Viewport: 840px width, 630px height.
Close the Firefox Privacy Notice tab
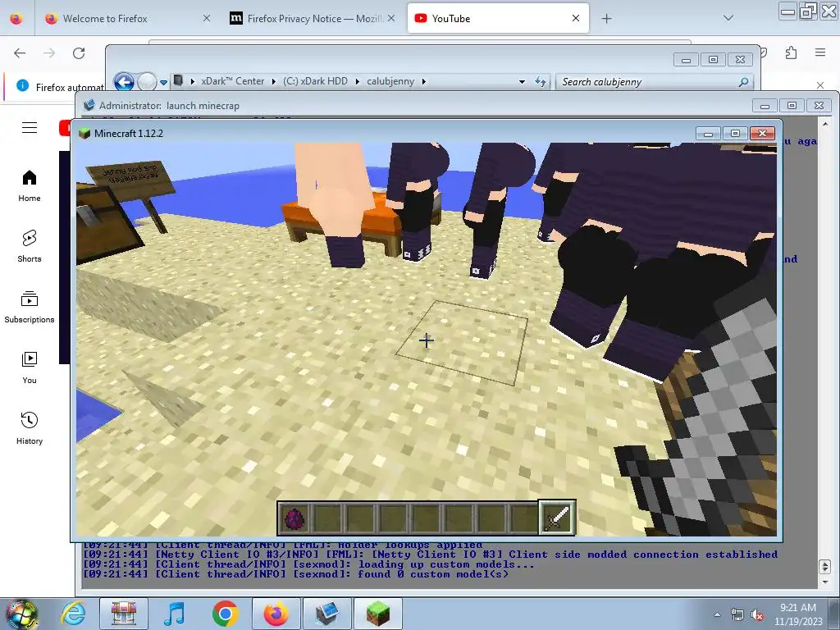(x=391, y=19)
